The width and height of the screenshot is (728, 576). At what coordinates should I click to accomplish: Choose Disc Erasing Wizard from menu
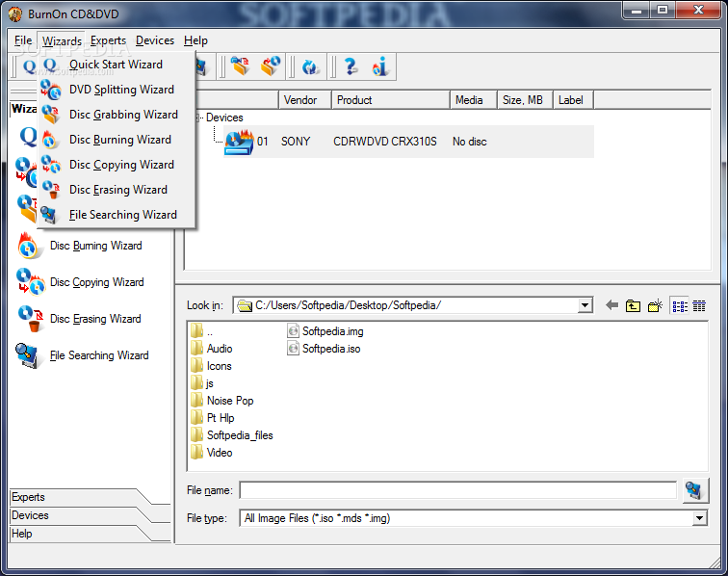[x=117, y=190]
